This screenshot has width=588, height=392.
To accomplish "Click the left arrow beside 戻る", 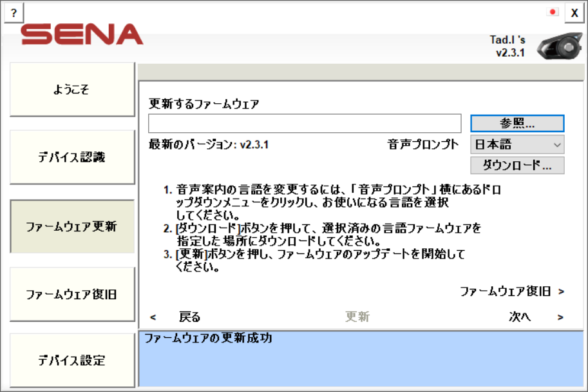I will tap(153, 318).
